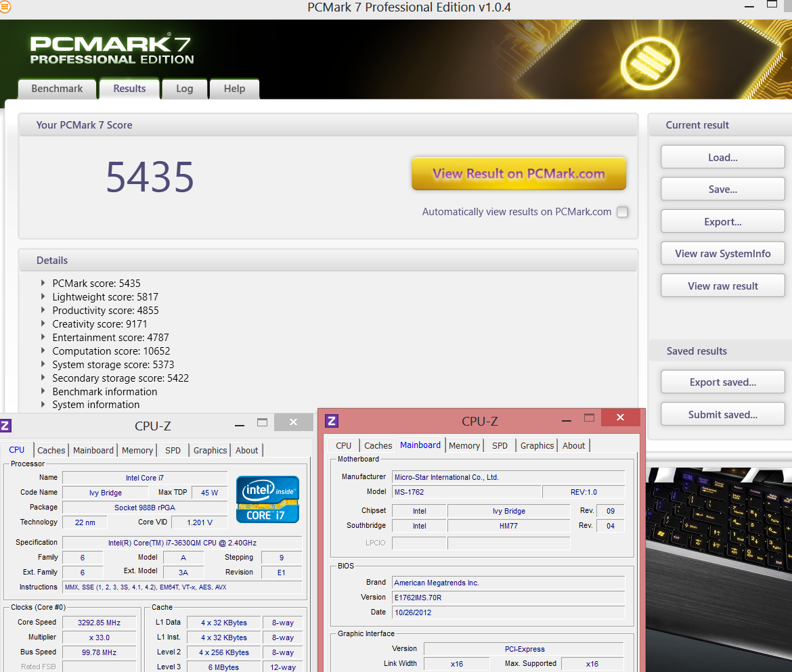The width and height of the screenshot is (792, 672).
Task: Enable automatically view results on PCMark.com
Action: (x=622, y=212)
